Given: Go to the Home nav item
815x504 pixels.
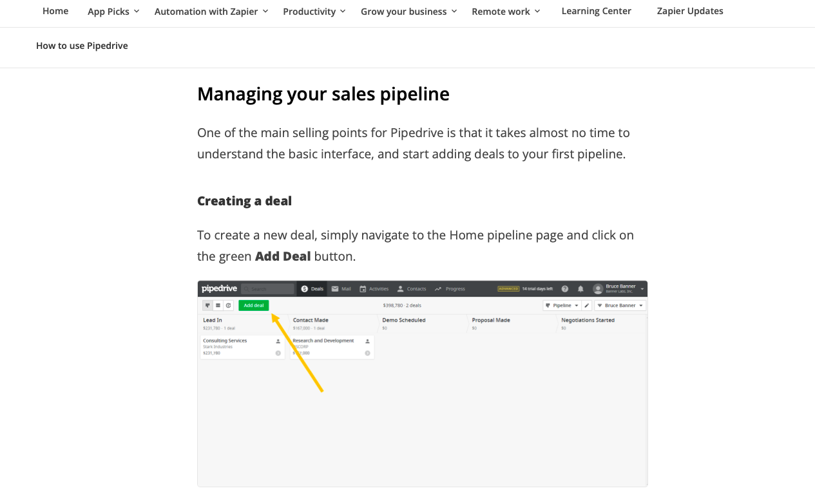Looking at the screenshot, I should [x=55, y=11].
